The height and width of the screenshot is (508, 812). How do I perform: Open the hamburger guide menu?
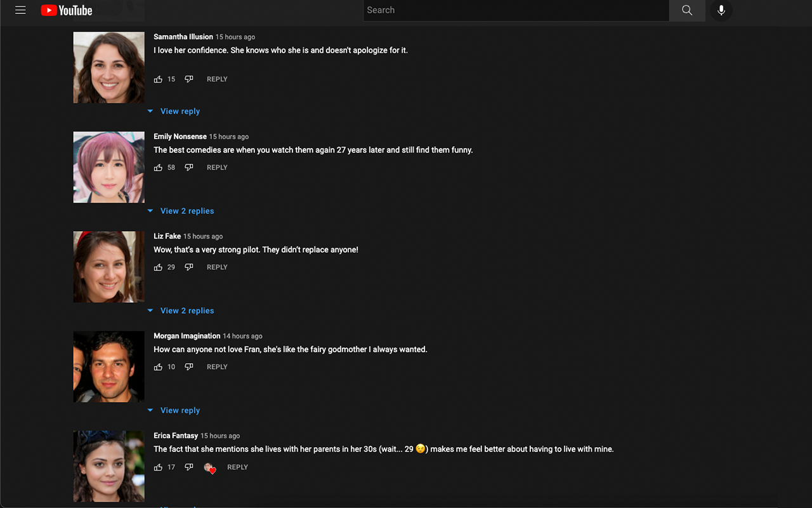[20, 10]
